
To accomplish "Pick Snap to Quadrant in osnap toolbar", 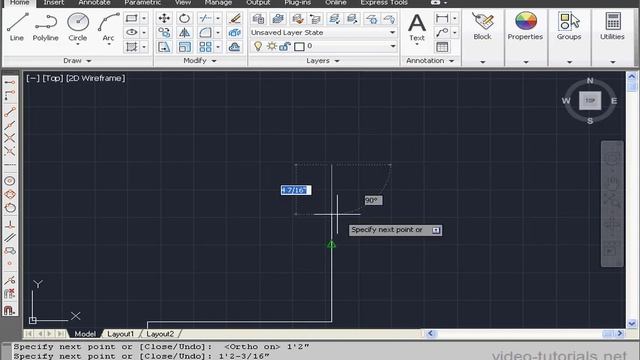I will (10, 194).
